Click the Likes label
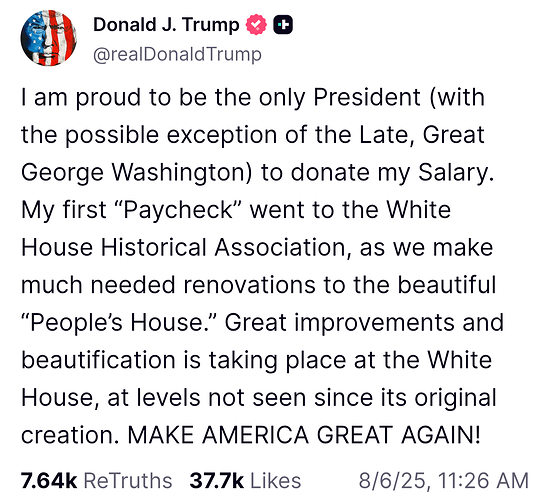The width and height of the screenshot is (551, 500). [276, 481]
